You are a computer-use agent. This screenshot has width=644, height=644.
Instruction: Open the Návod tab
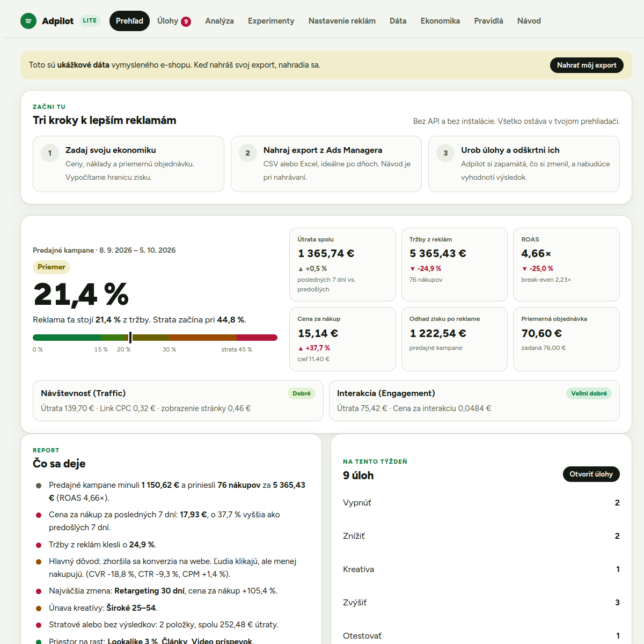529,21
